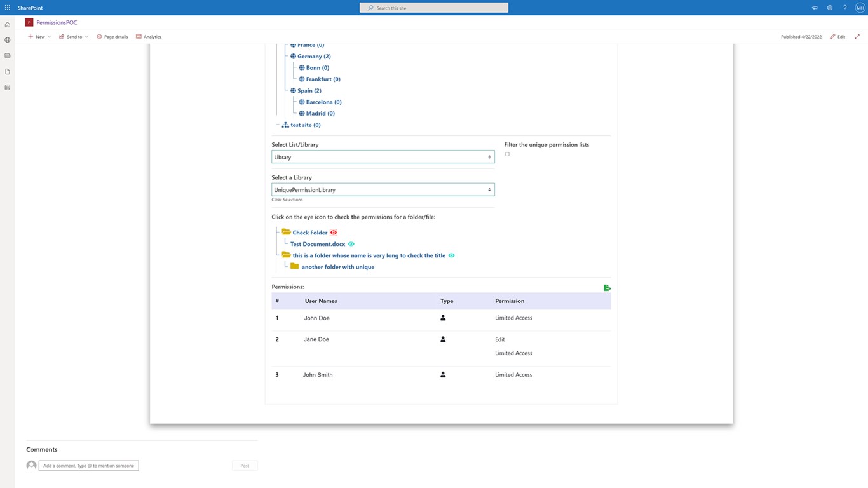Click the Permission column header

(510, 301)
